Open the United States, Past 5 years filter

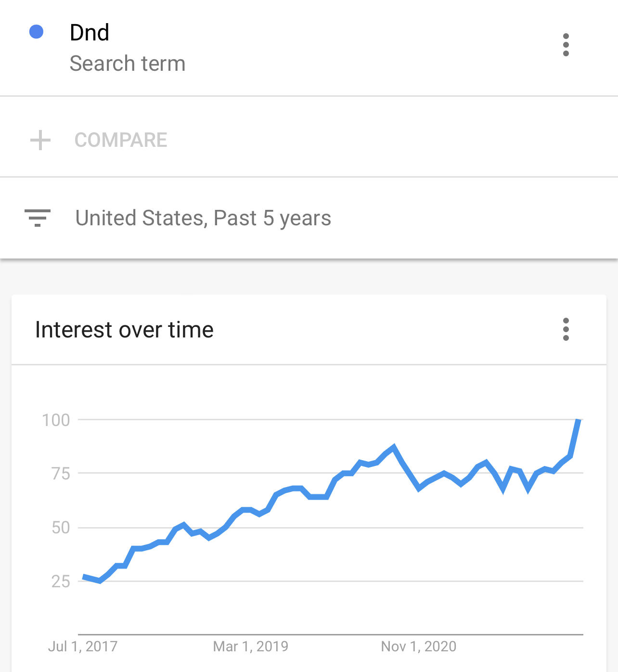pyautogui.click(x=203, y=218)
